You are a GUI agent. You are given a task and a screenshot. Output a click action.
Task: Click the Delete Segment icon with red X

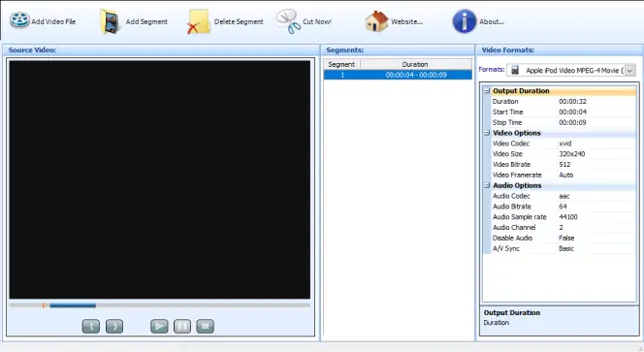pos(198,21)
